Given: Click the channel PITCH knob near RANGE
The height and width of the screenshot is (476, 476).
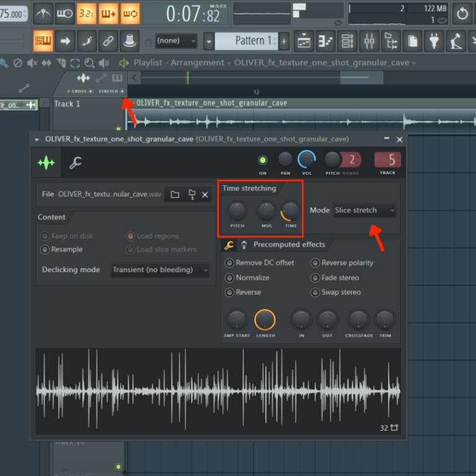Looking at the screenshot, I should click(x=332, y=159).
